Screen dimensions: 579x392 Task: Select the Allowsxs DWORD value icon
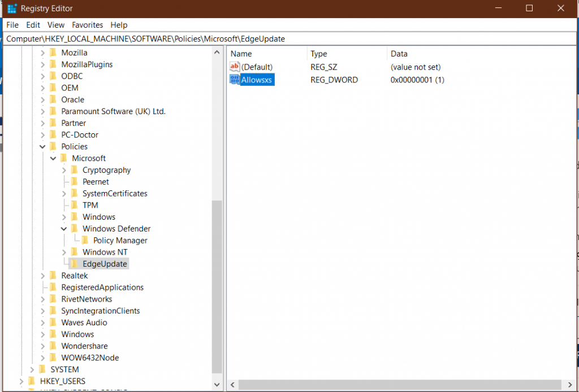(x=235, y=80)
